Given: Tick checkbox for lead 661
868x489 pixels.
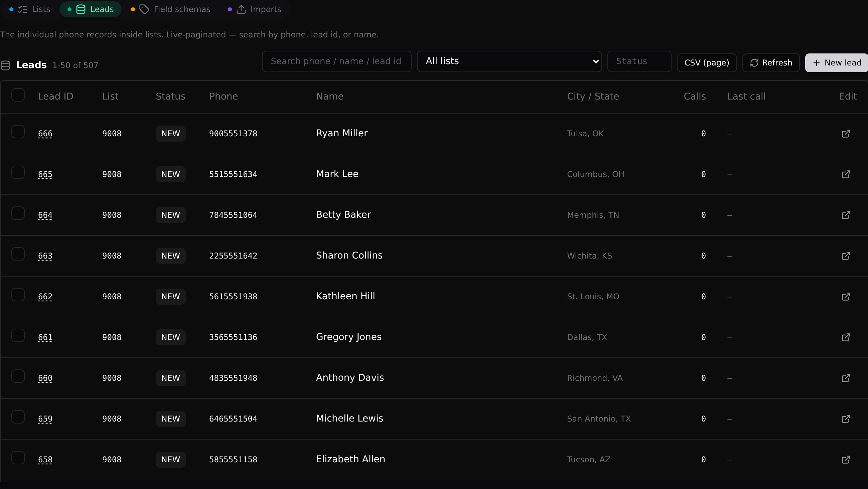Looking at the screenshot, I should pyautogui.click(x=18, y=335).
